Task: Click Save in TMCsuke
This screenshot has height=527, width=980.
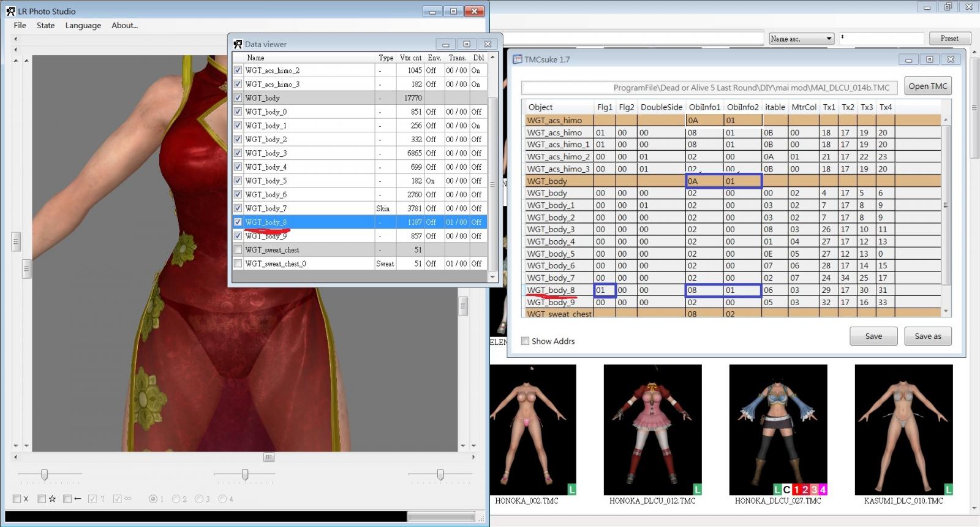Action: pos(873,336)
